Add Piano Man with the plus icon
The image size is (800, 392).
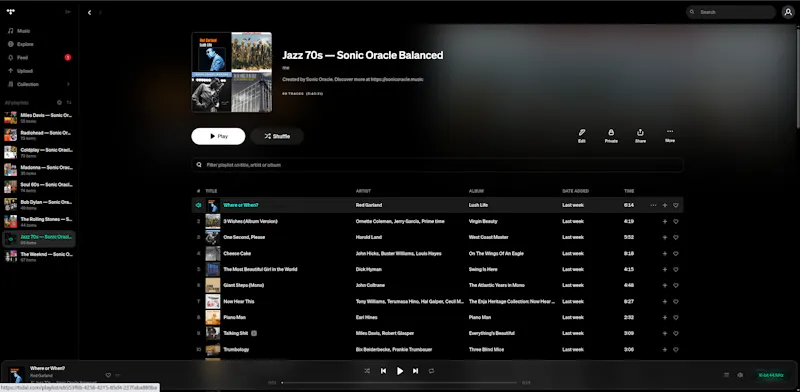pyautogui.click(x=664, y=317)
